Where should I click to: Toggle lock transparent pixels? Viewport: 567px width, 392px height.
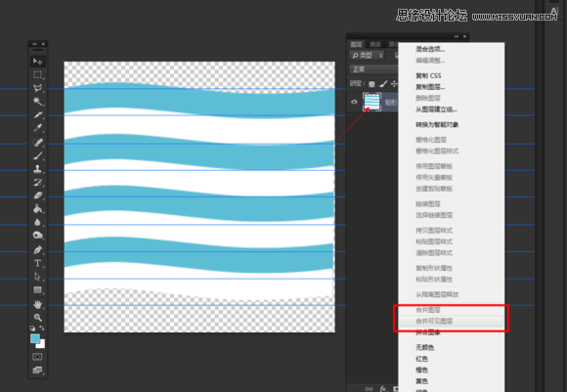[371, 84]
